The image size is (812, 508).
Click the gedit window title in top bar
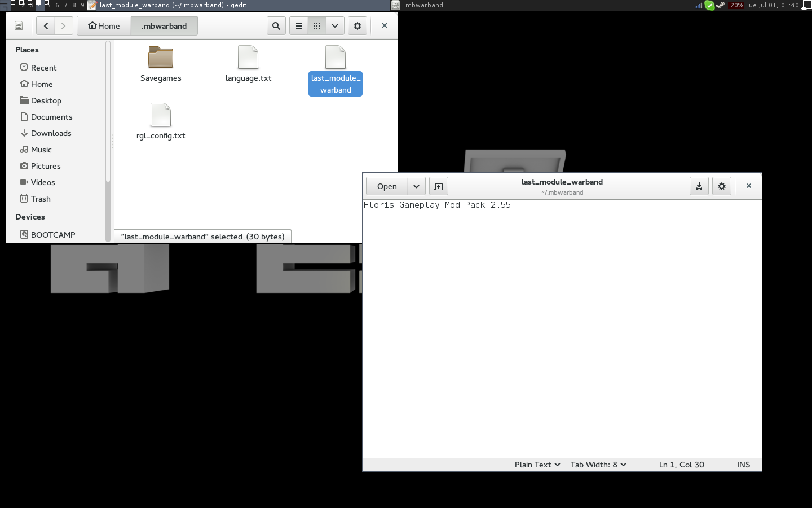[173, 5]
